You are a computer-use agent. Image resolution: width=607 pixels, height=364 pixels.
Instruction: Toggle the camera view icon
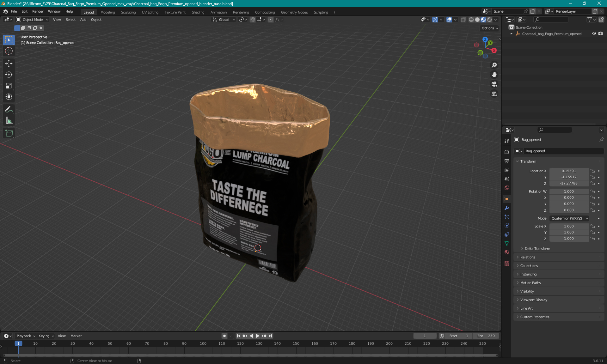(494, 84)
